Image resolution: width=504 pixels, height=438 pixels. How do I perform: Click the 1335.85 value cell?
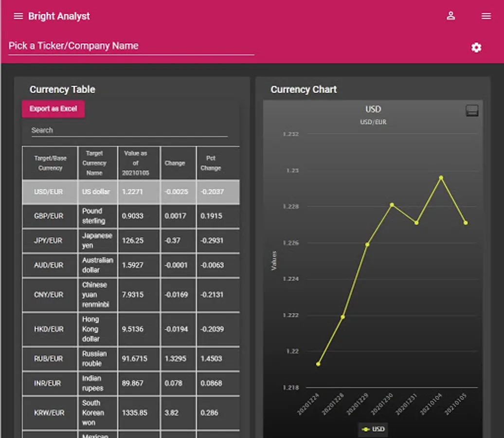pyautogui.click(x=139, y=413)
